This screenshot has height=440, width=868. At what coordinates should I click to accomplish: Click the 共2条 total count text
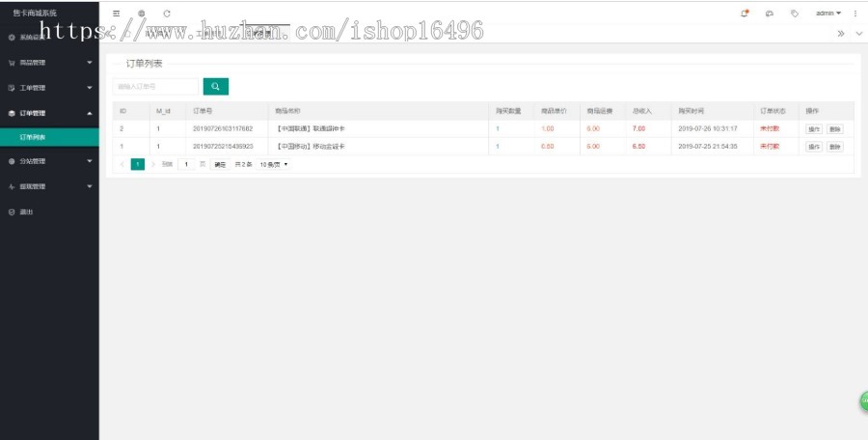[x=244, y=165]
